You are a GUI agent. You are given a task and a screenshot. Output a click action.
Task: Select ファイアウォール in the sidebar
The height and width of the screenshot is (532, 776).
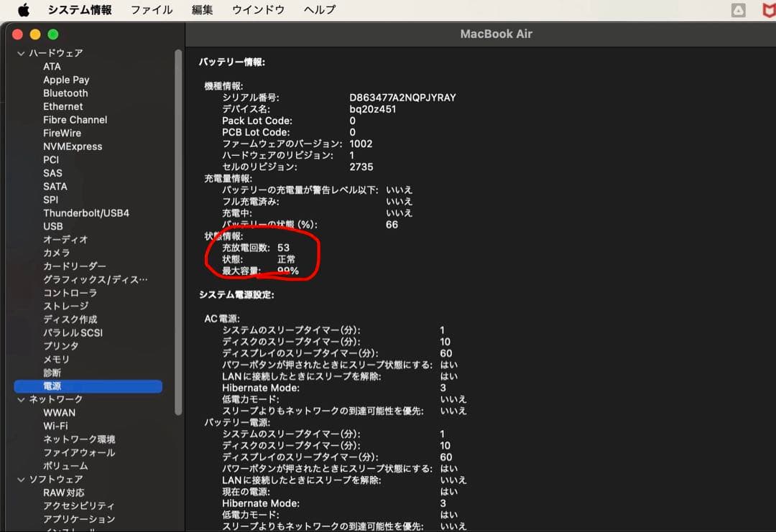click(79, 452)
